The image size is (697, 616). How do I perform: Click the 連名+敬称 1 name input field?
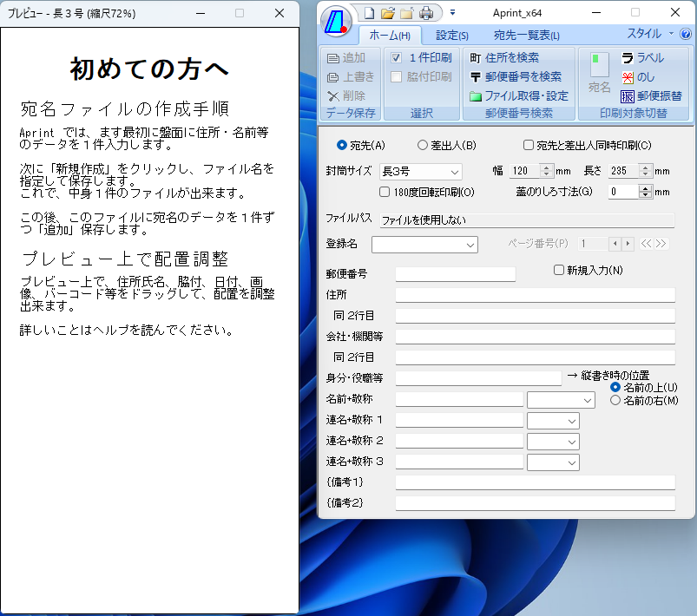[x=459, y=420]
